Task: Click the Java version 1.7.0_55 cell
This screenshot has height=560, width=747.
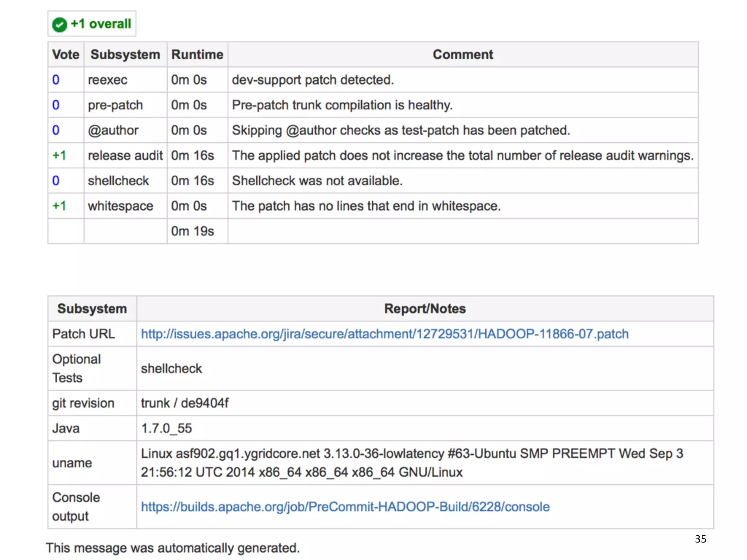Action: (x=166, y=428)
